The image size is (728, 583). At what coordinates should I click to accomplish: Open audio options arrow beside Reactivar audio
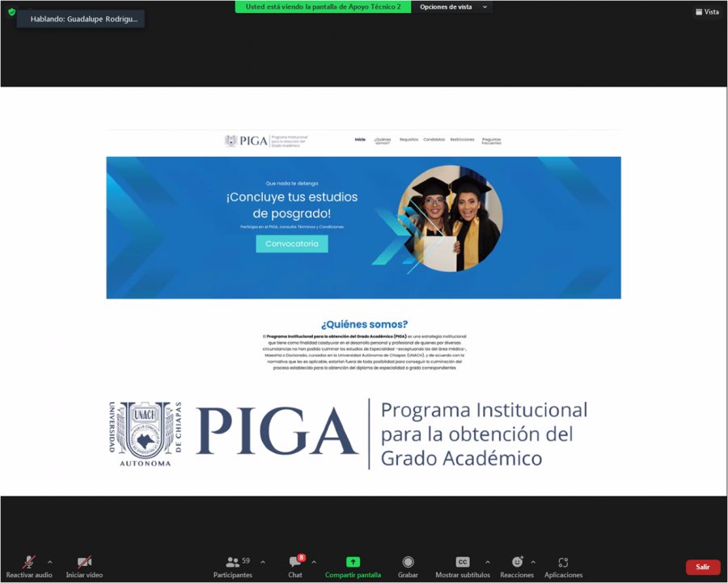coord(49,562)
